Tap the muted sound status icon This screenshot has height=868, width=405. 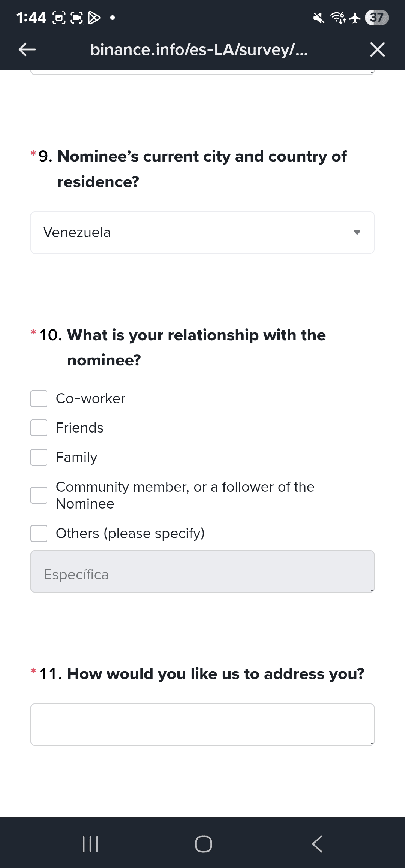319,18
